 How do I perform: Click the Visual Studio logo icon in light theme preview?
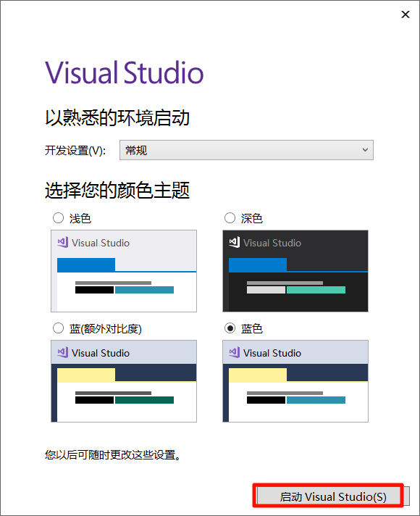click(x=63, y=242)
